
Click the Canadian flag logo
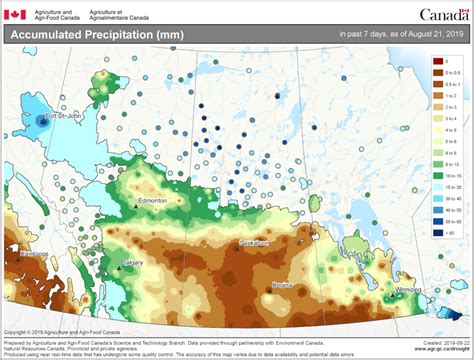click(x=15, y=15)
